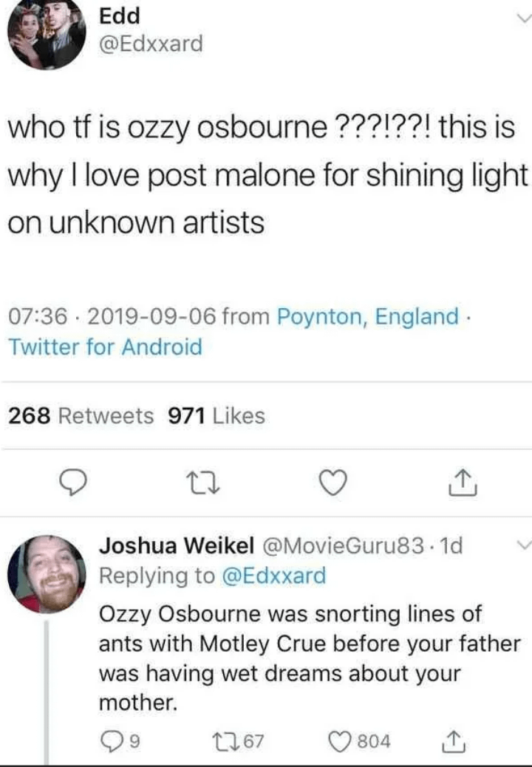532x767 pixels.
Task: Like Edd's main tweet
Action: point(332,483)
